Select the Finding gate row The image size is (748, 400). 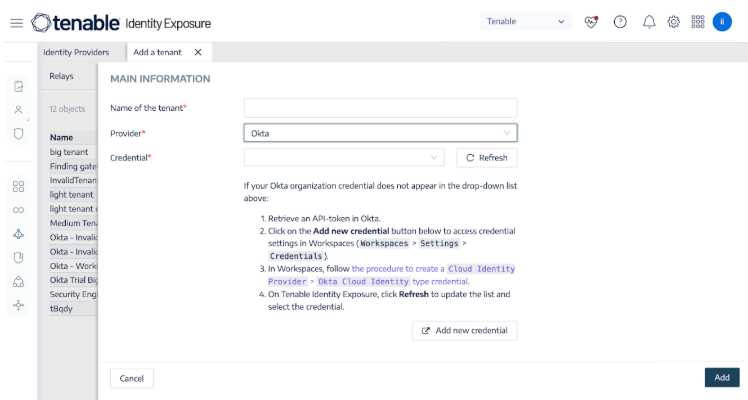[x=73, y=166]
